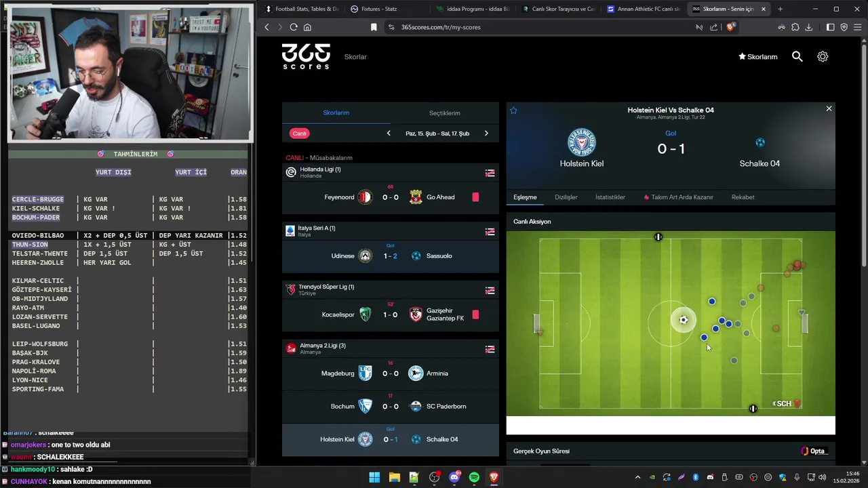Go back with the browser back arrow
The image size is (868, 488).
pos(267,27)
